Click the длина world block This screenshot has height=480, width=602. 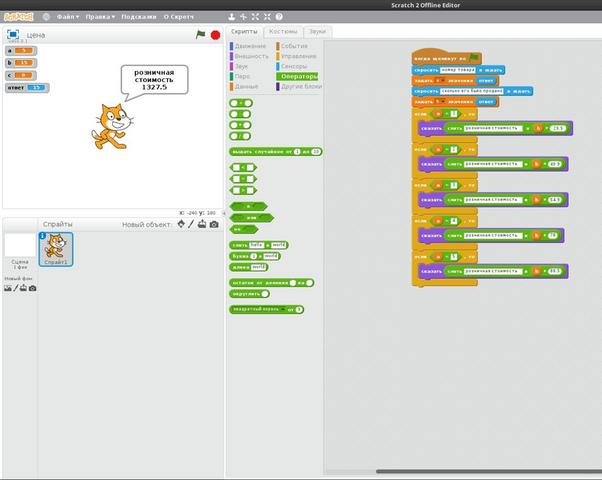point(249,267)
